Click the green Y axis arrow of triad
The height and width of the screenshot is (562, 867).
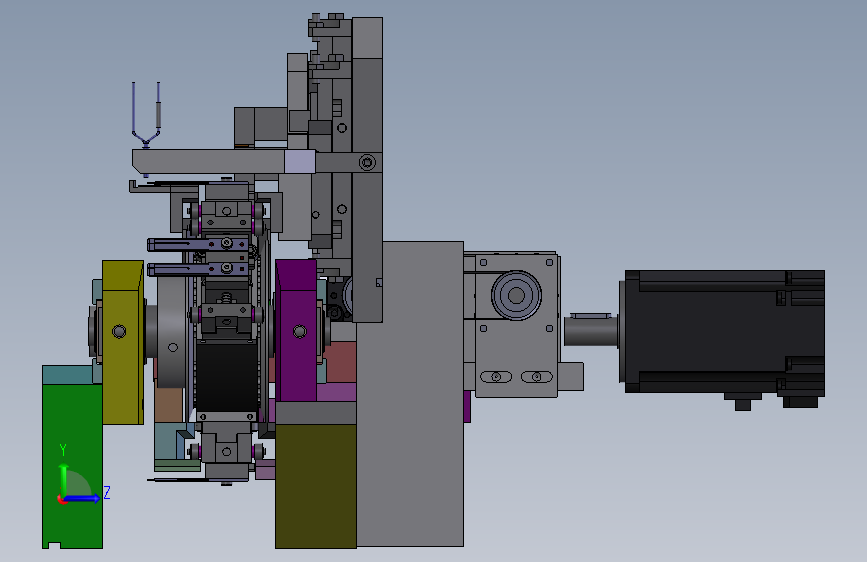(64, 480)
